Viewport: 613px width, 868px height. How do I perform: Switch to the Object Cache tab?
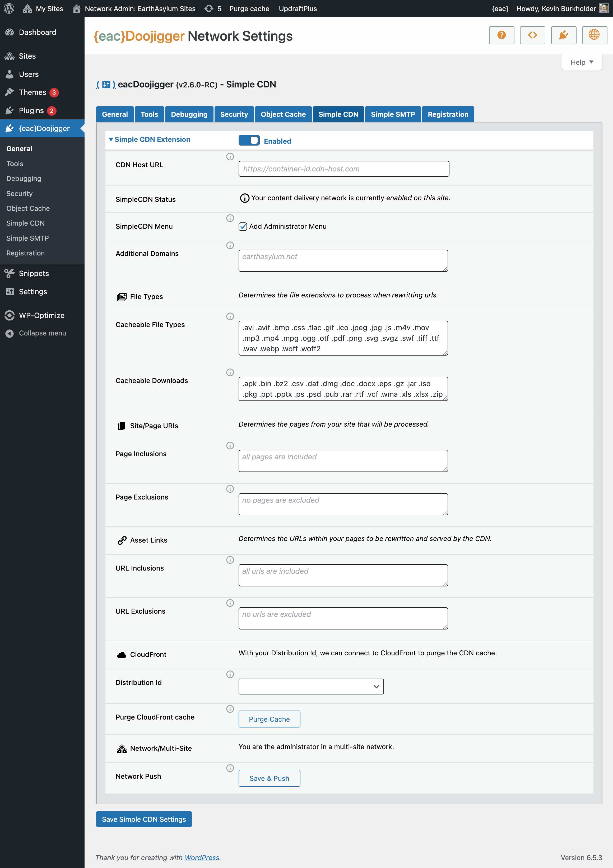pos(283,114)
